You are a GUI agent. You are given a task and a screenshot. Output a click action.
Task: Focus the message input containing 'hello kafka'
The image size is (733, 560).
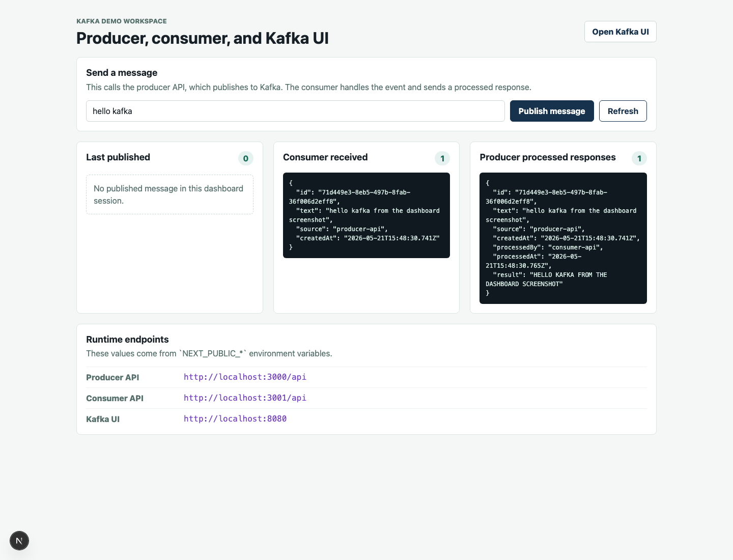coord(295,111)
